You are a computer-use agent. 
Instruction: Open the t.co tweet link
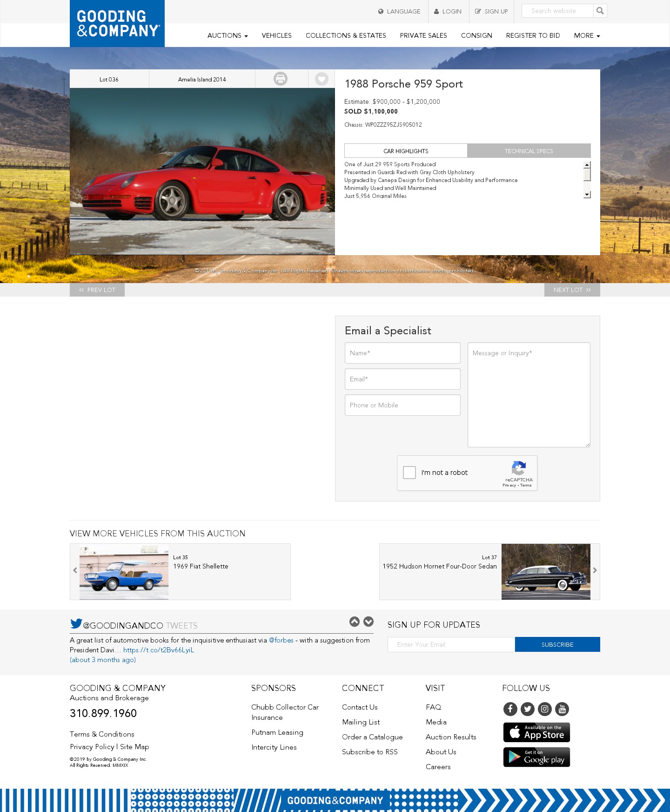pos(159,650)
